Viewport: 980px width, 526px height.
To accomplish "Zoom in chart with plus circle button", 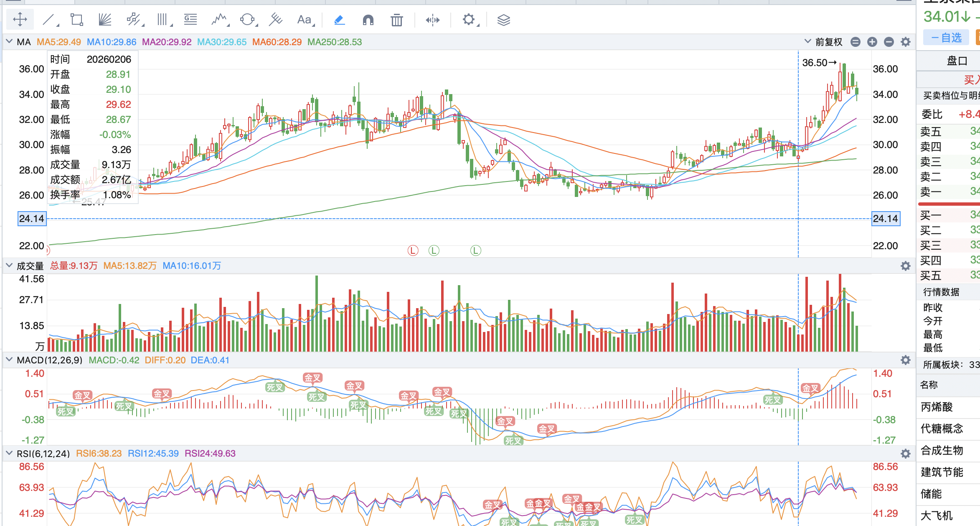I will point(872,42).
